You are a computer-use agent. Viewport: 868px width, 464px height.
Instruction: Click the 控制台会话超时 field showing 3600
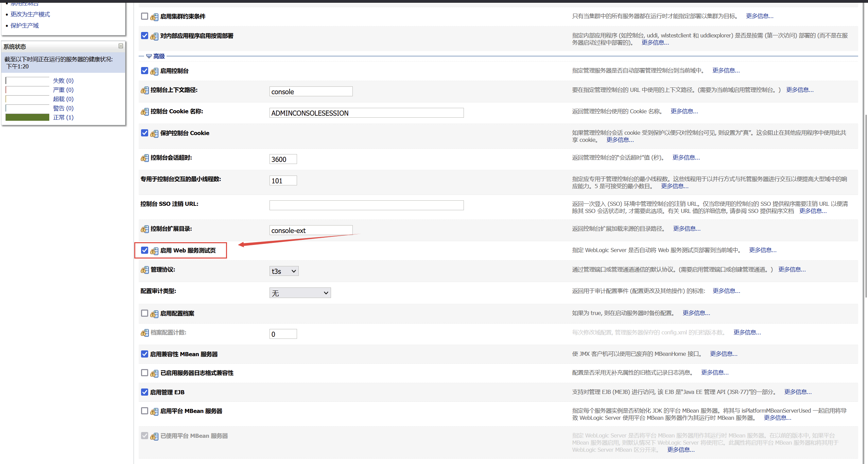tap(283, 159)
